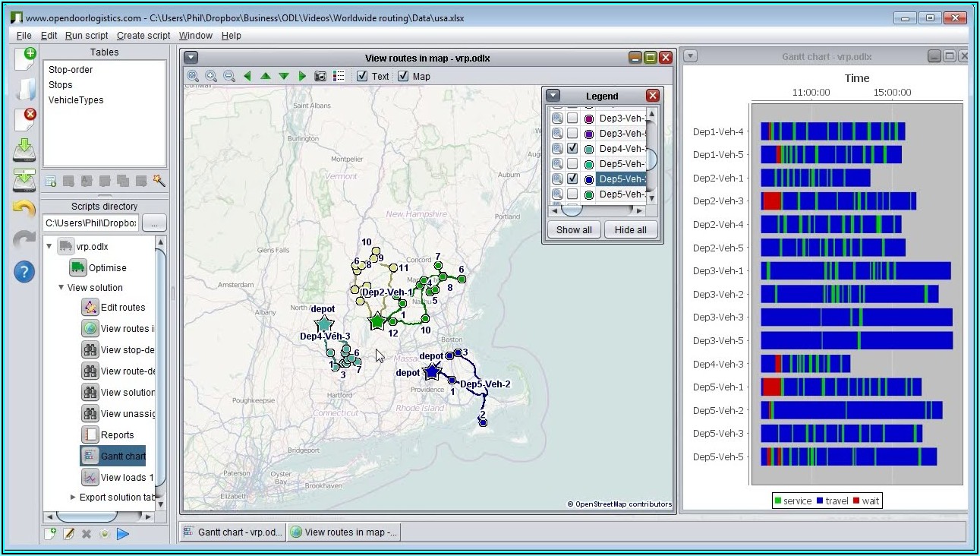980x556 pixels.
Task: Open the Run script menu
Action: [x=87, y=36]
